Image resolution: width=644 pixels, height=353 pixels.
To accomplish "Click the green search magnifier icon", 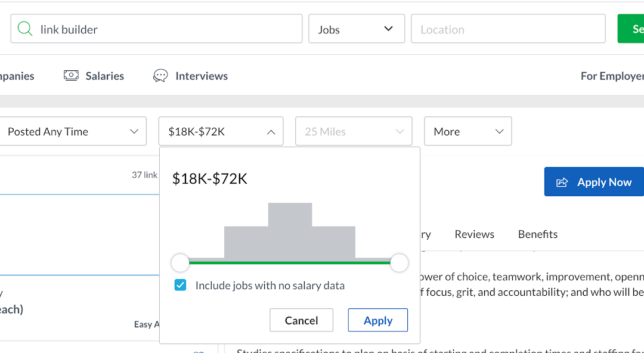I will (25, 29).
